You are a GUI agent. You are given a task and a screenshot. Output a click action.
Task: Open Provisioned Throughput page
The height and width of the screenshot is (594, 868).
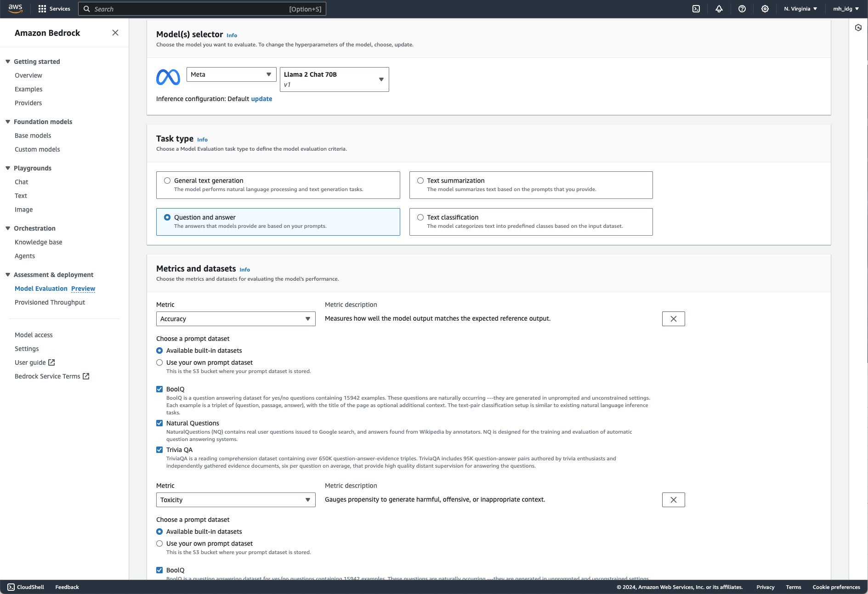pyautogui.click(x=50, y=302)
